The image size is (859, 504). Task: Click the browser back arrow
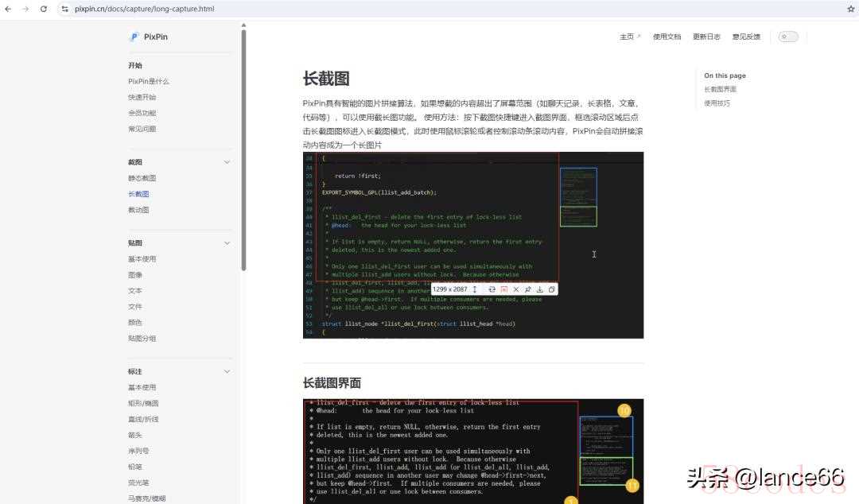8,9
